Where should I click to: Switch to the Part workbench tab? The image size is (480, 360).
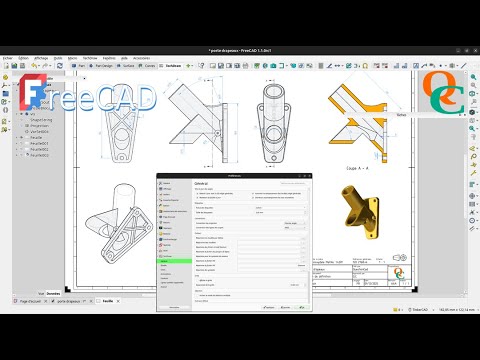(79, 66)
